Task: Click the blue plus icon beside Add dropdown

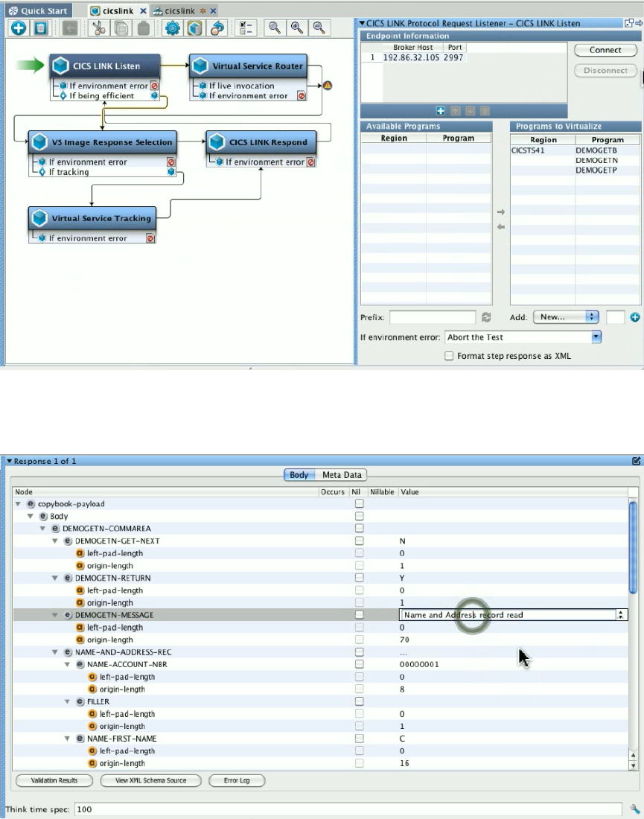Action: tap(634, 317)
